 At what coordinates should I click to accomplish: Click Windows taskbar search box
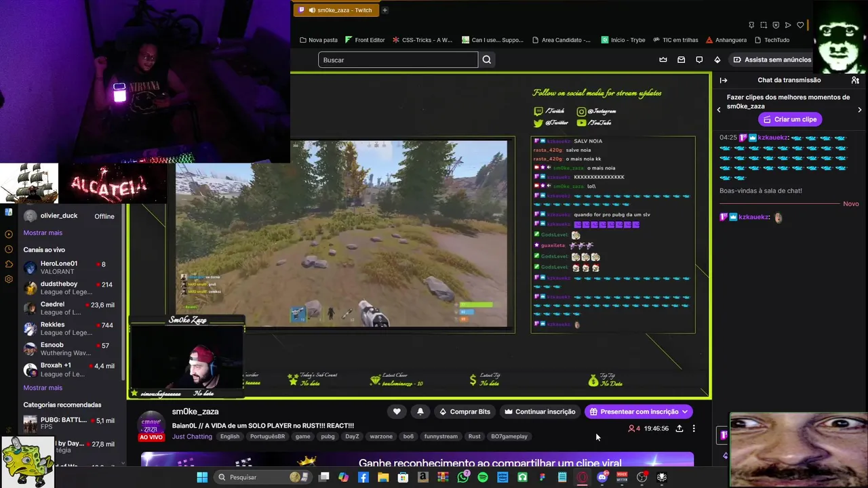click(264, 477)
